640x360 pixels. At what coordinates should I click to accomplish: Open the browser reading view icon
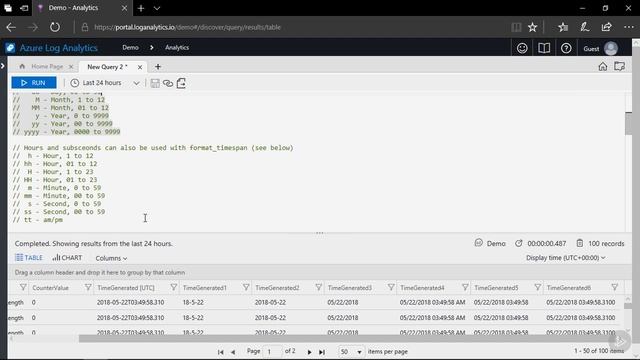[x=516, y=27]
